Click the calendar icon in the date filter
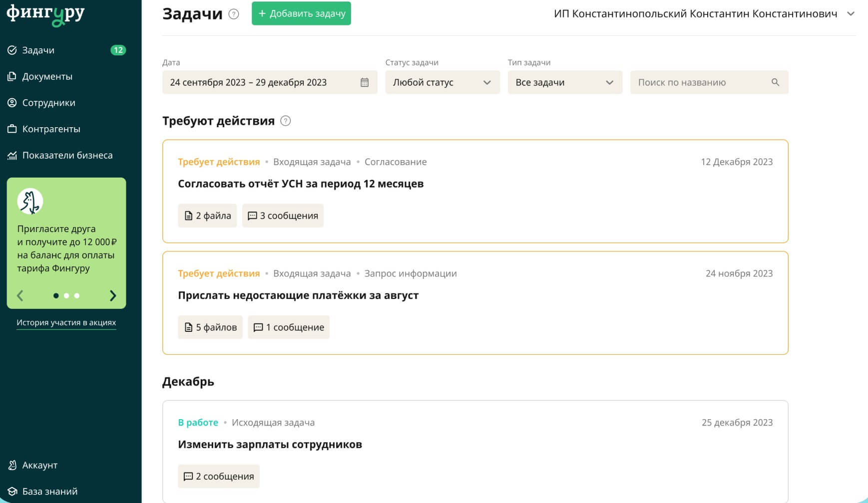This screenshot has height=503, width=868. (x=366, y=82)
